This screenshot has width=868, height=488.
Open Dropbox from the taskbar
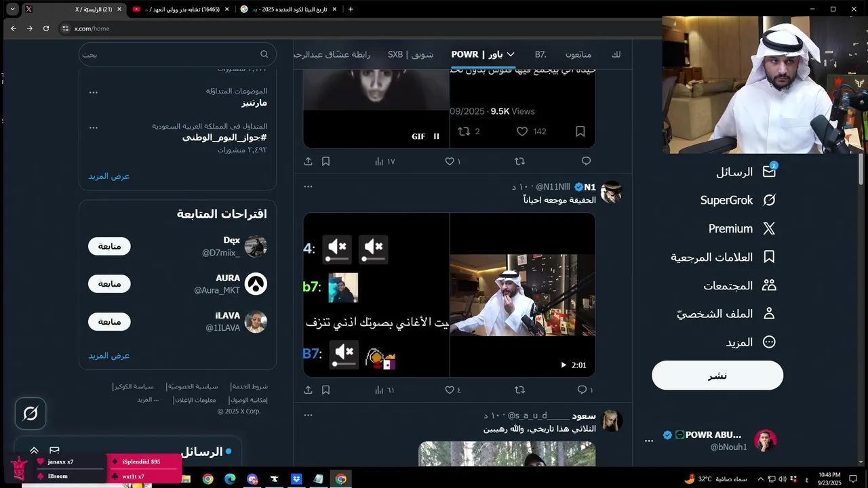pyautogui.click(x=296, y=479)
